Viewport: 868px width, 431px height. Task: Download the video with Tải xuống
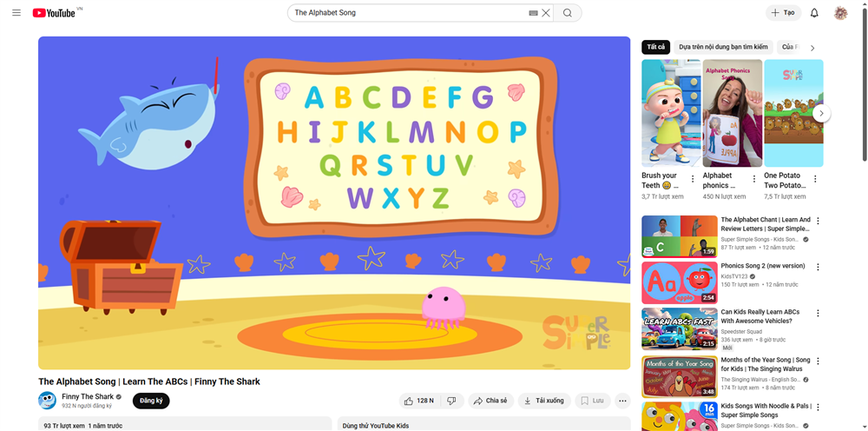click(x=544, y=401)
